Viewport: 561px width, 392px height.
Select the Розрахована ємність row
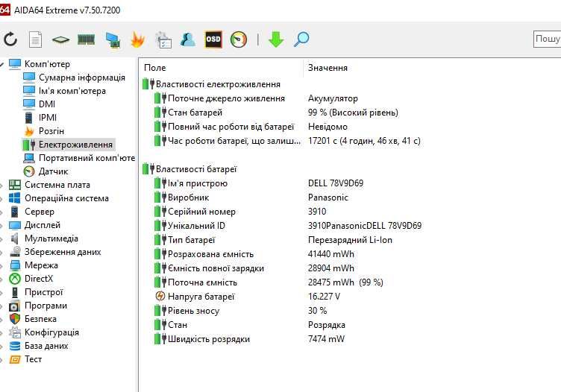pos(254,254)
